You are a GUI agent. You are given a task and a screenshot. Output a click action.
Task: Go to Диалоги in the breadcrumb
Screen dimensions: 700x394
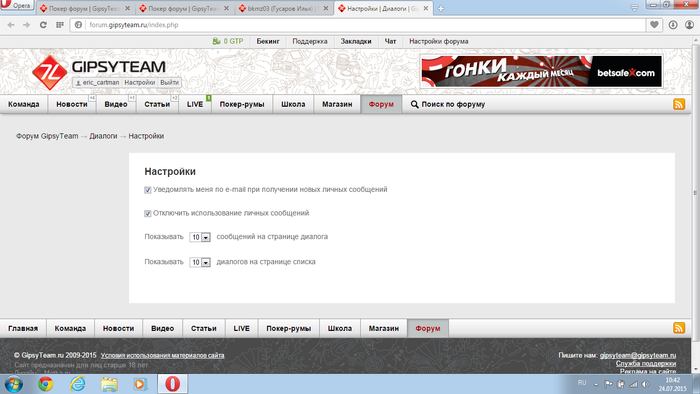(103, 136)
